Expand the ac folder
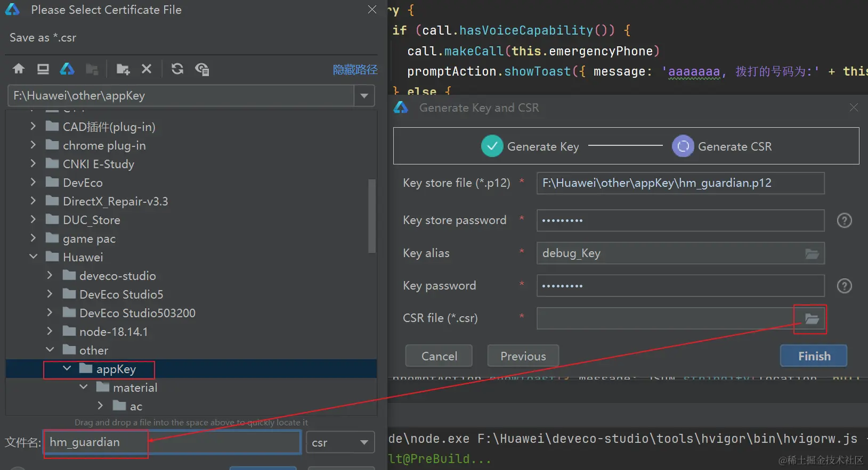 (x=100, y=406)
